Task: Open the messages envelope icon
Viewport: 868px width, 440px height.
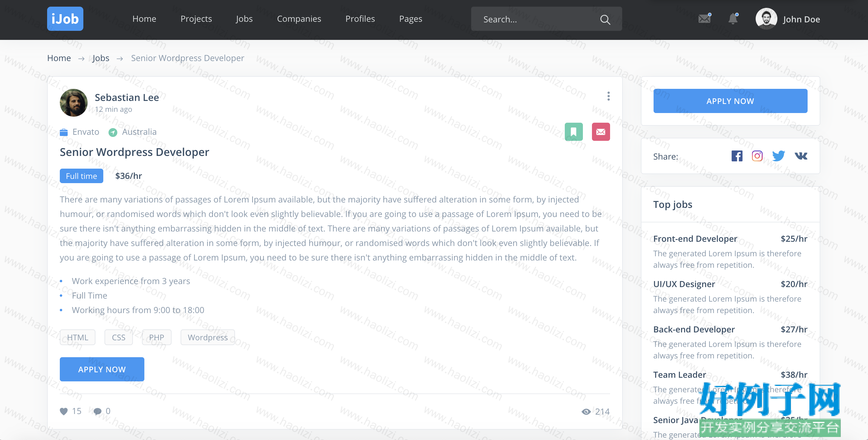Action: click(704, 18)
